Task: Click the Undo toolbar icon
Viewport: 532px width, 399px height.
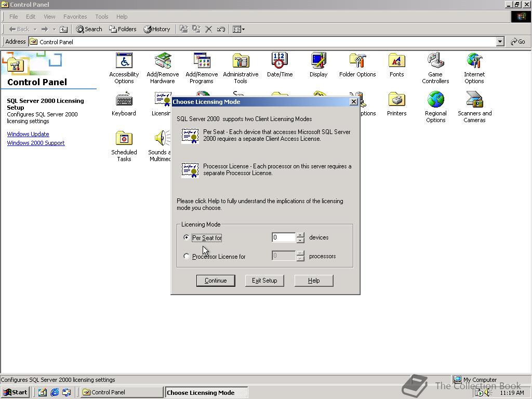Action: coord(221,29)
